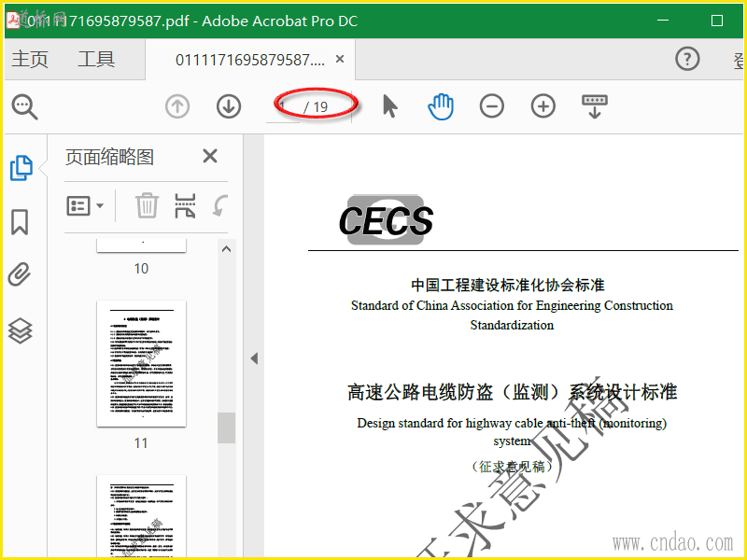
Task: Activate the Hand pan tool
Action: pyautogui.click(x=441, y=106)
